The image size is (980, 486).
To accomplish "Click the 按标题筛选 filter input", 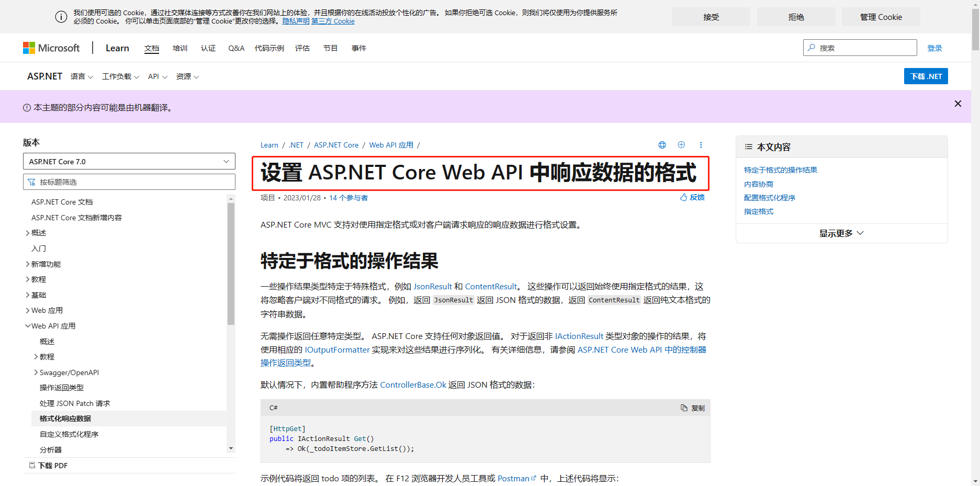I will 129,182.
